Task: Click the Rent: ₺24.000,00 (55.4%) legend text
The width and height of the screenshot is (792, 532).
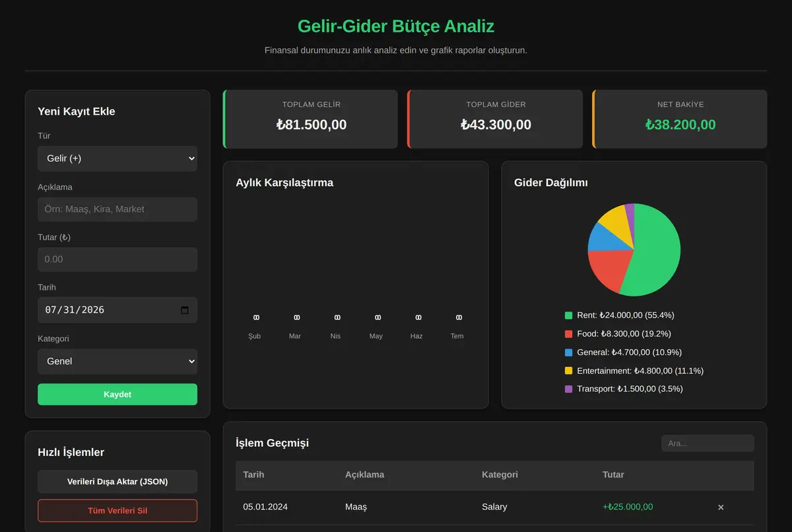Action: click(x=626, y=316)
